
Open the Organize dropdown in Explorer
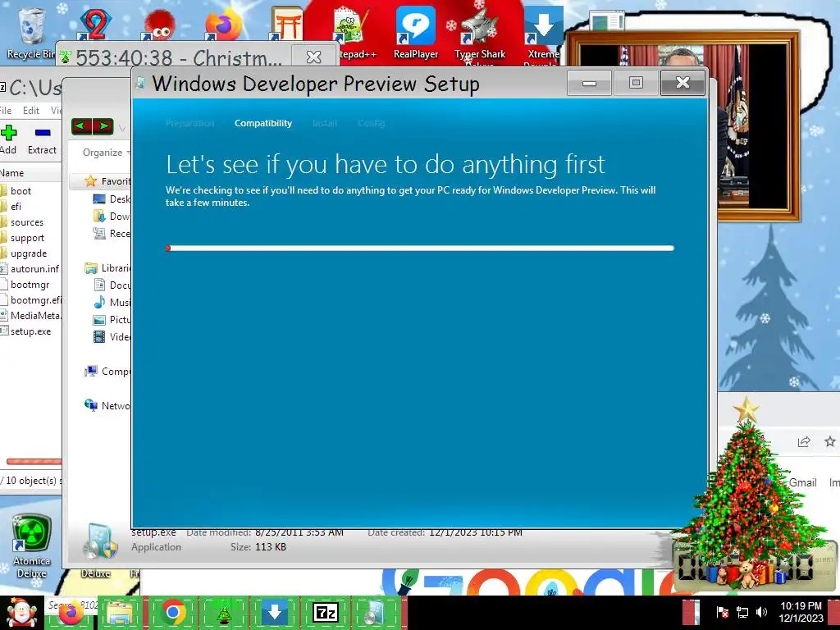point(106,153)
